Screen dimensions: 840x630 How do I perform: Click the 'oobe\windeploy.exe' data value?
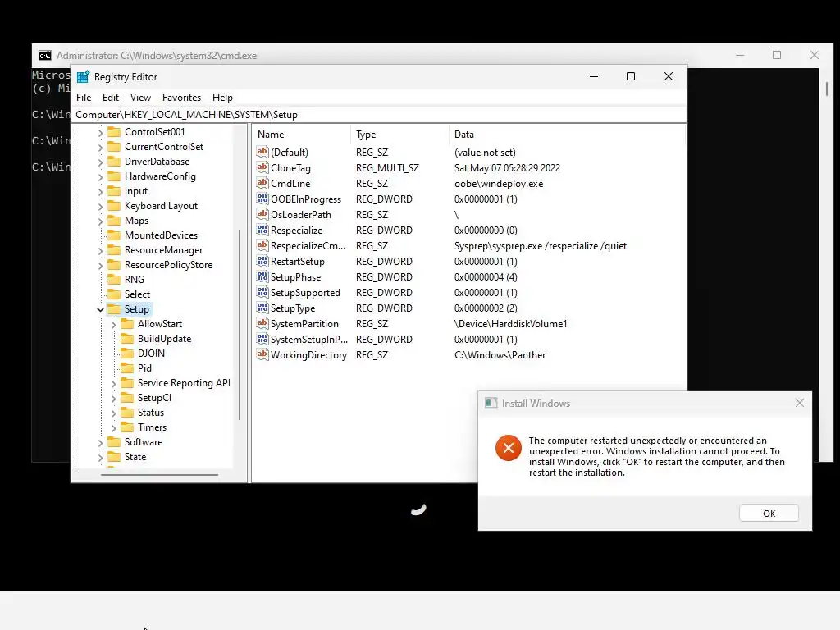point(499,183)
